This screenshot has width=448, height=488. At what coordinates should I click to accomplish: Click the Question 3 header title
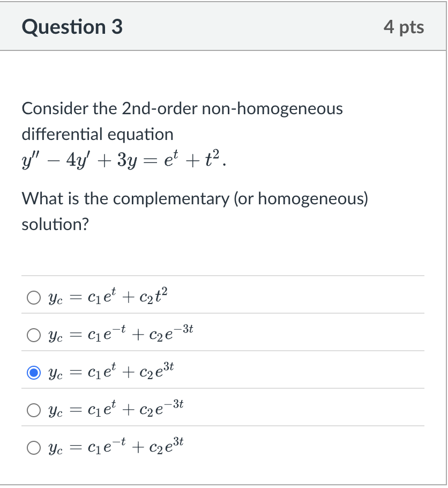pyautogui.click(x=71, y=26)
